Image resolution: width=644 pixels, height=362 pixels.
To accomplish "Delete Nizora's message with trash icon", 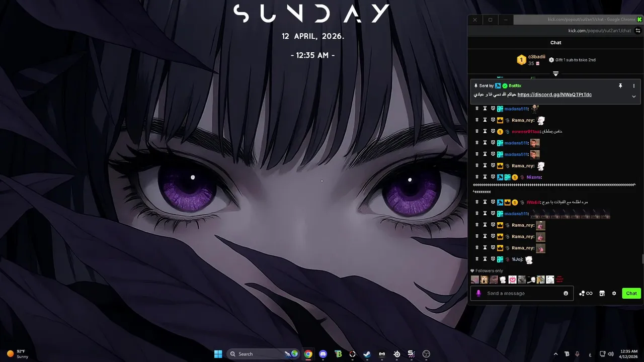I will 477,177.
